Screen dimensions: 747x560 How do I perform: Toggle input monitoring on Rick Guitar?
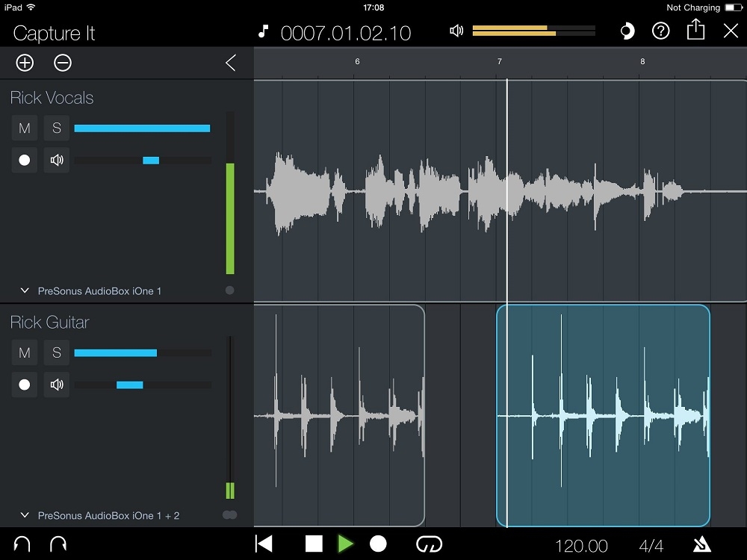click(57, 385)
